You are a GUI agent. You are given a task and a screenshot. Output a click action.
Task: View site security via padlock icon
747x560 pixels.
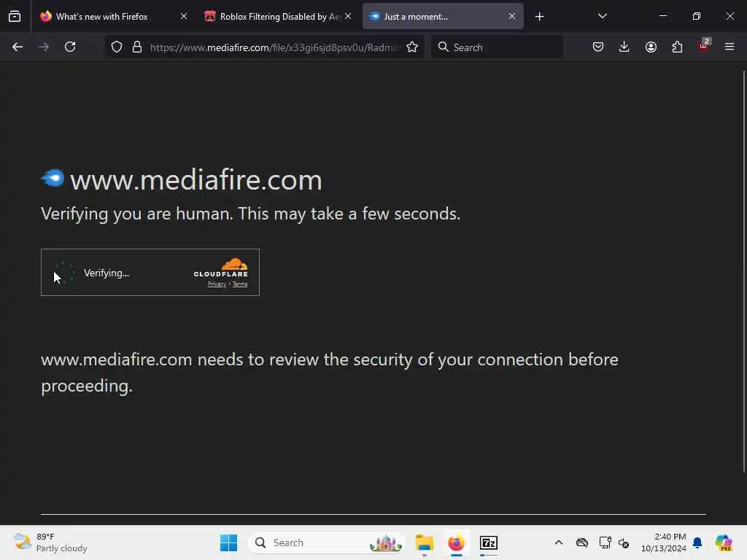137,47
